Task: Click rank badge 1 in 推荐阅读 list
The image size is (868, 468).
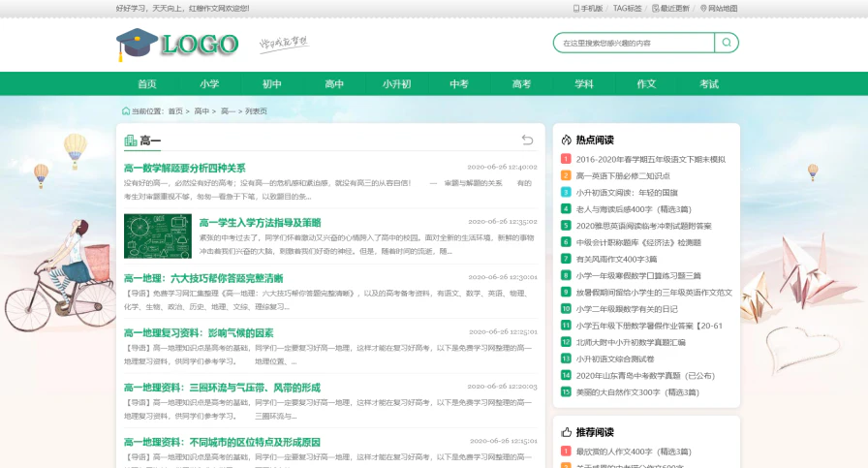Action: [x=566, y=452]
